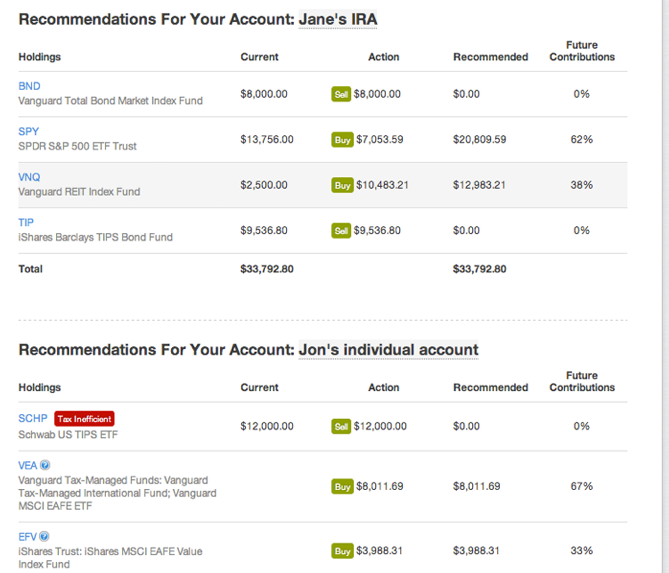Select the Jon's individual account name
Image resolution: width=669 pixels, height=573 pixels.
[388, 350]
